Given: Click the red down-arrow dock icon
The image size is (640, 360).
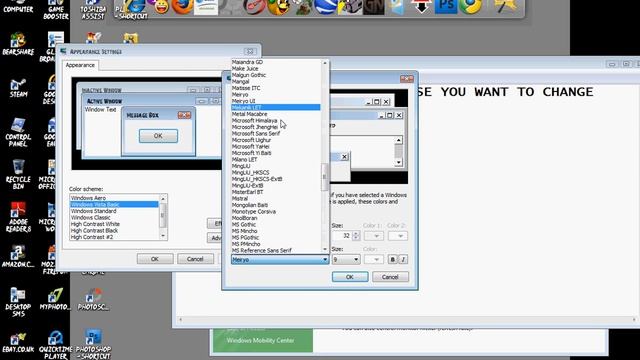Looking at the screenshot, I should point(421,6).
